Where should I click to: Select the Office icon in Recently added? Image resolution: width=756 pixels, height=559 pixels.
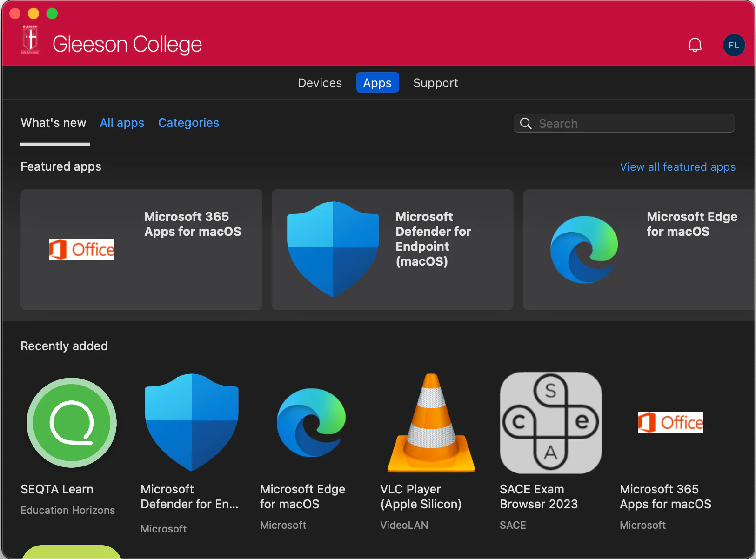pyautogui.click(x=670, y=422)
